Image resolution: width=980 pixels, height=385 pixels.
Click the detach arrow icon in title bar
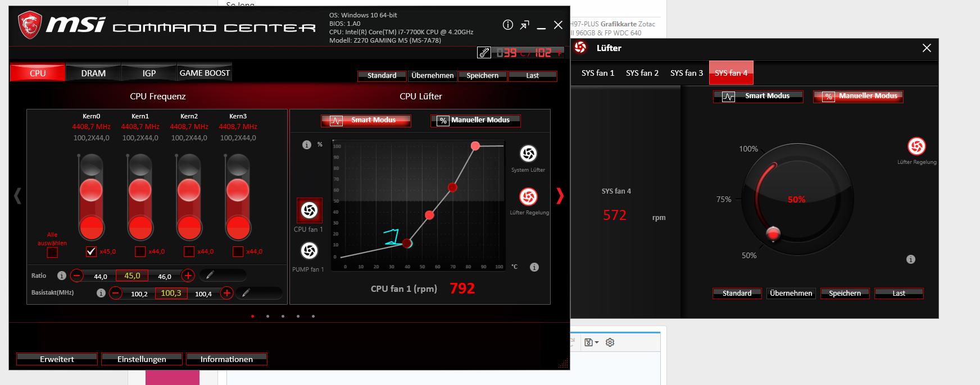[525, 25]
